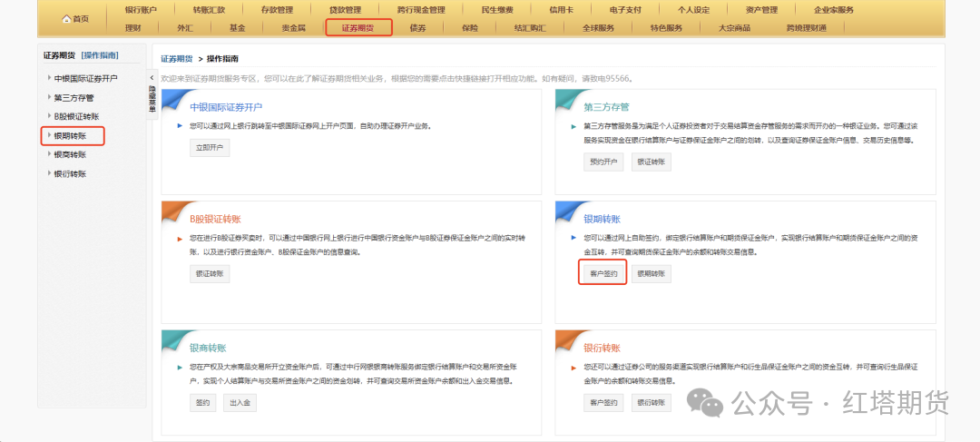Select 理财 in the second nav row
The height and width of the screenshot is (442, 980).
(x=133, y=28)
